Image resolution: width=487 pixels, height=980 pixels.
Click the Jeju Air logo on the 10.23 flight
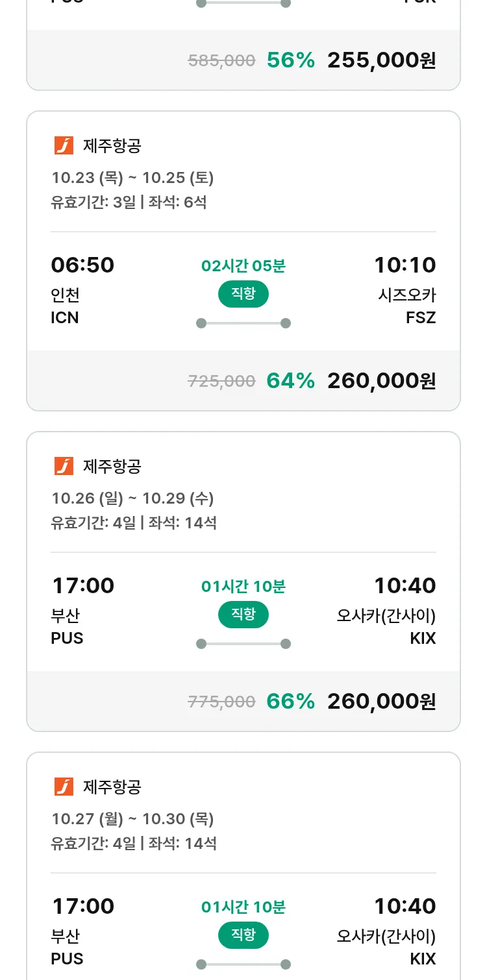click(x=64, y=146)
